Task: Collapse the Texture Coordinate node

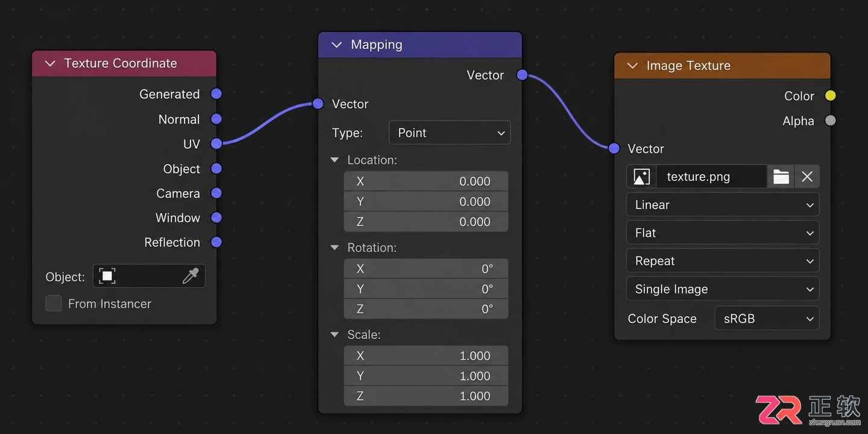Action: click(50, 63)
